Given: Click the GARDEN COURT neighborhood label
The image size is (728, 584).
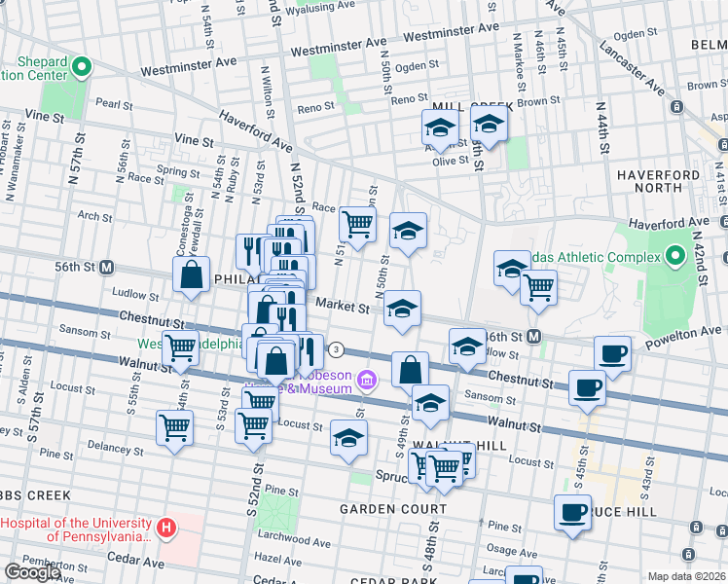Looking at the screenshot, I should (x=393, y=509).
